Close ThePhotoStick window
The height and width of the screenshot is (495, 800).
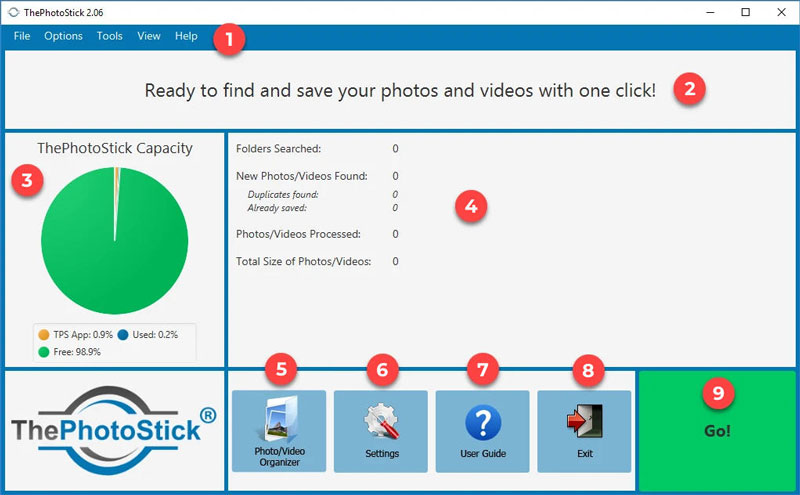(781, 12)
